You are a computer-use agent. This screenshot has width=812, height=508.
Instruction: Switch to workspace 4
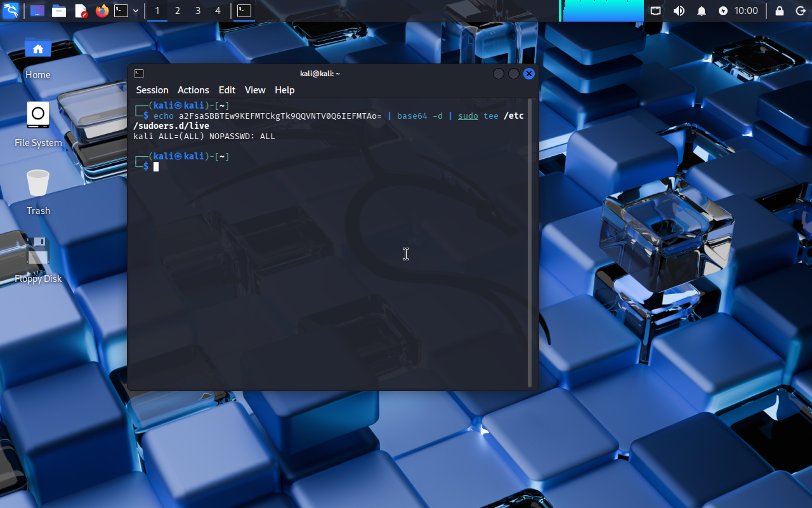click(x=218, y=11)
